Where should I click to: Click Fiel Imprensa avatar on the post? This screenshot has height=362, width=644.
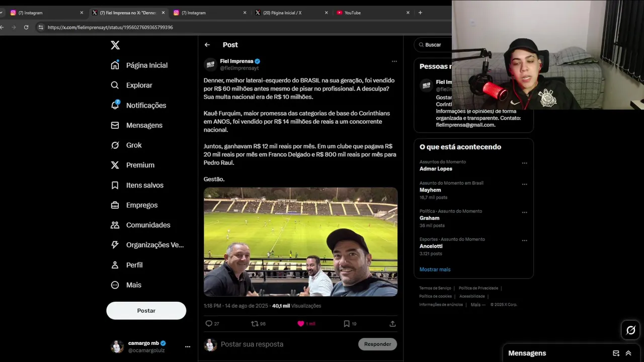tap(210, 64)
